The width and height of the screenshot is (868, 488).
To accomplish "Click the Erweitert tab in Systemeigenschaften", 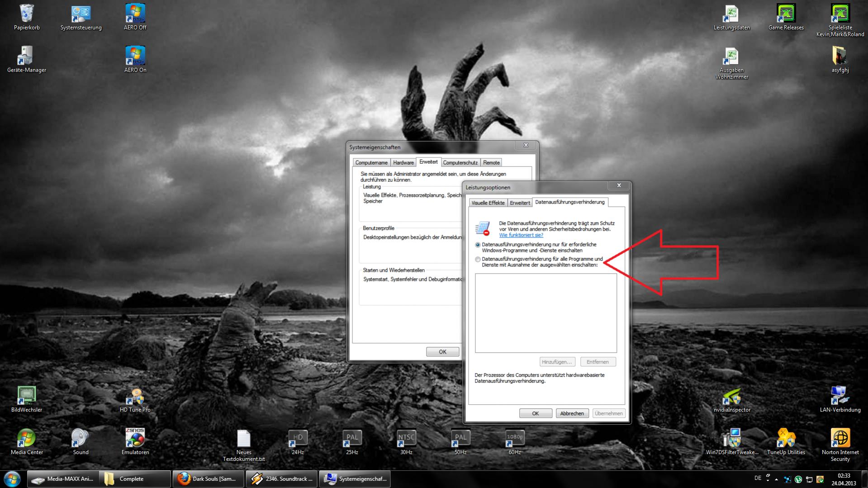I will pos(428,161).
